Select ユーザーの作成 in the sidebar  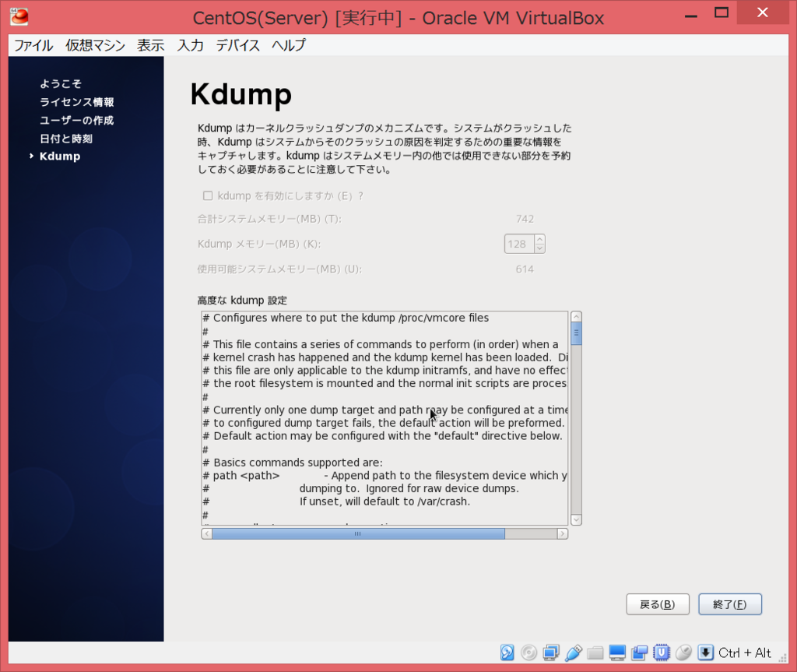(x=77, y=120)
